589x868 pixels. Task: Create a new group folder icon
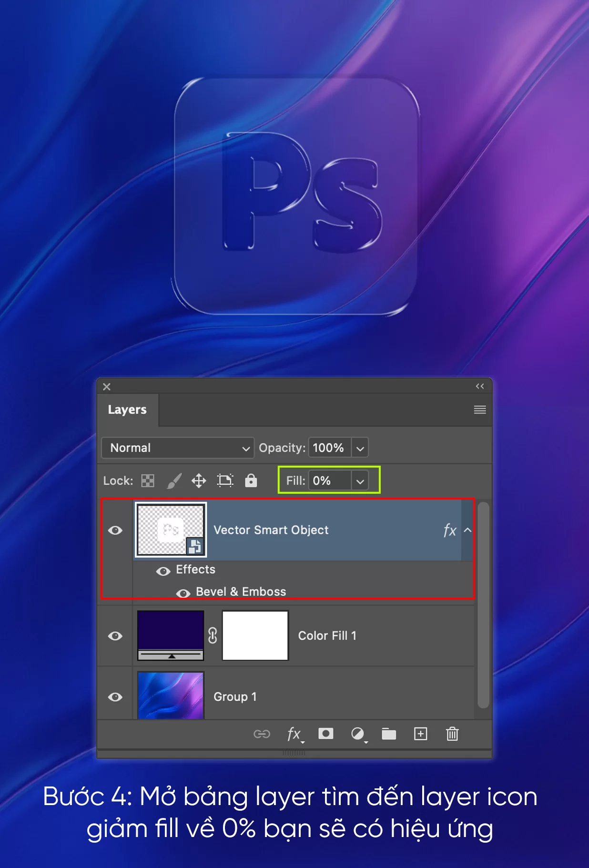coord(389,734)
